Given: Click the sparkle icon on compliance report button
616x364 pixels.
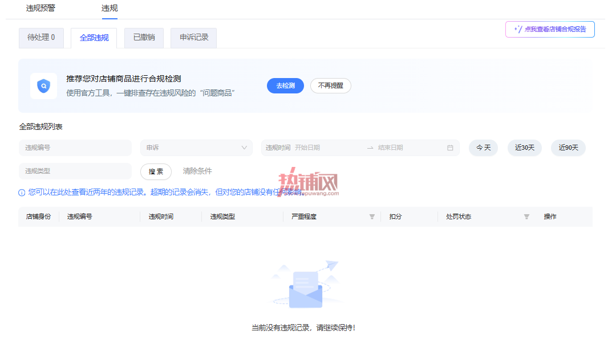Looking at the screenshot, I should 518,30.
